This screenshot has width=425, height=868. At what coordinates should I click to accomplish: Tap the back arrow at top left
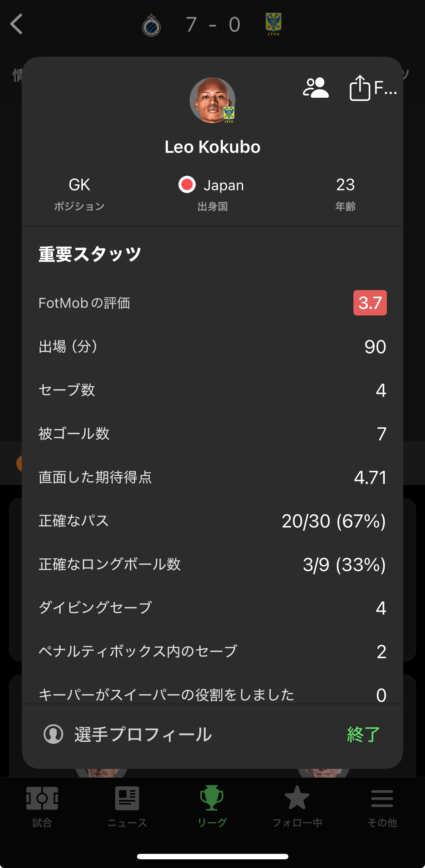click(x=17, y=24)
